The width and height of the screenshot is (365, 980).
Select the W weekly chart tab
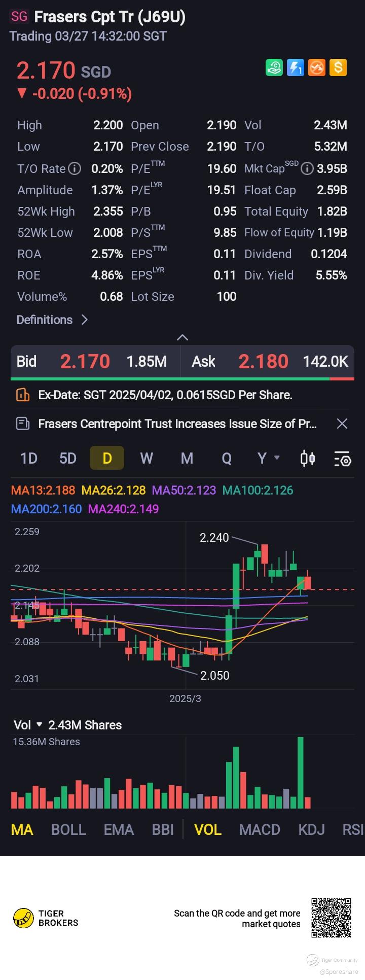pos(147,459)
